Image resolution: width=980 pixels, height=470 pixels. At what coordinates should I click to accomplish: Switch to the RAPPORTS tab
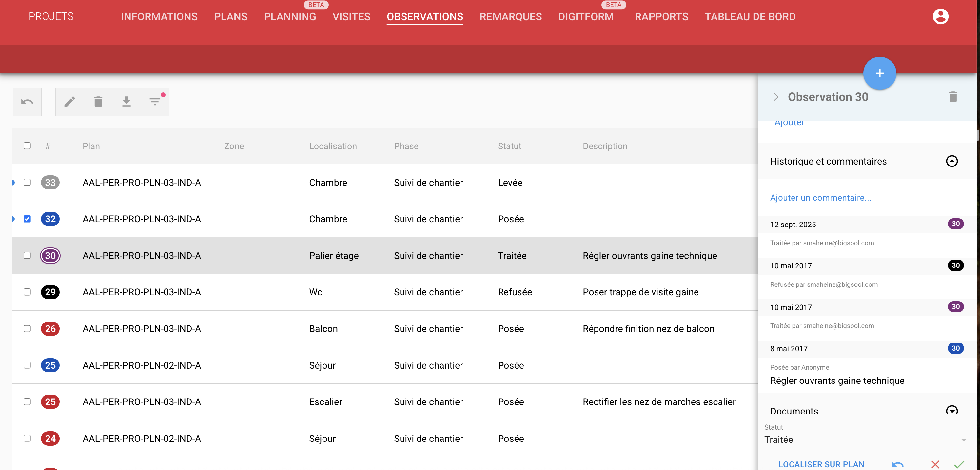pos(661,17)
